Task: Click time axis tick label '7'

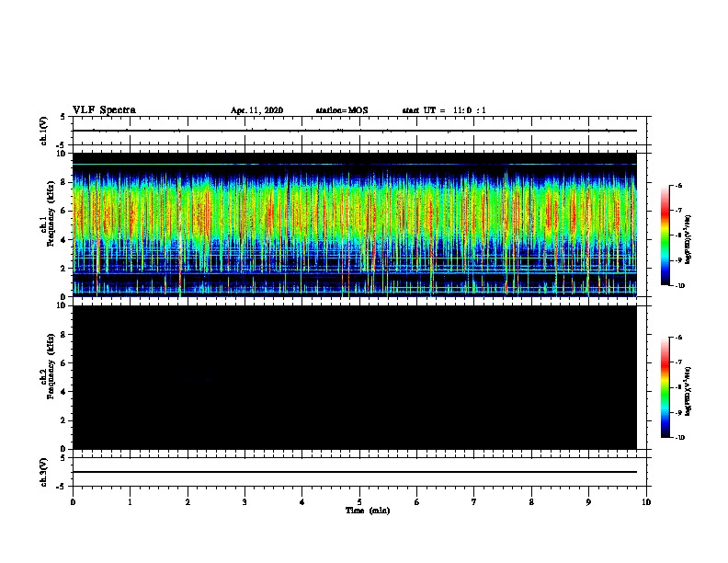Action: click(474, 501)
